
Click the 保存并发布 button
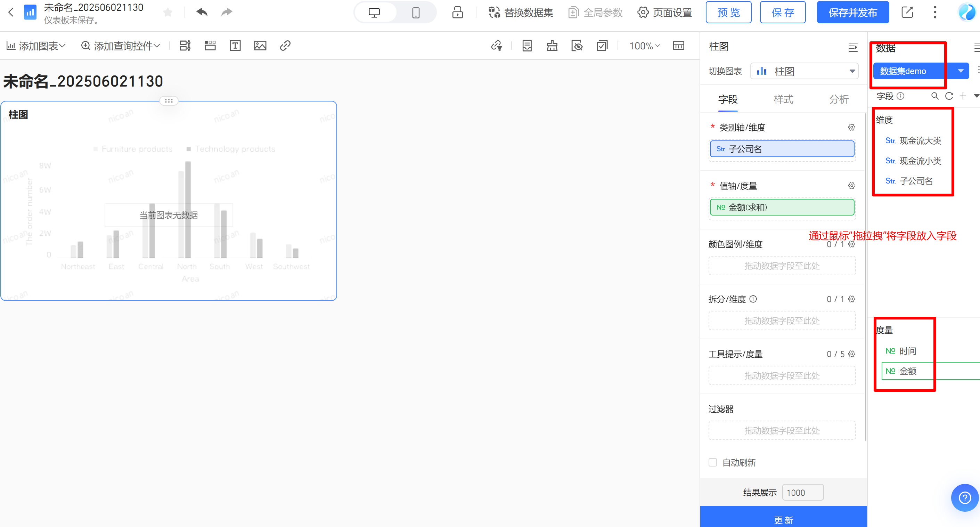(852, 13)
